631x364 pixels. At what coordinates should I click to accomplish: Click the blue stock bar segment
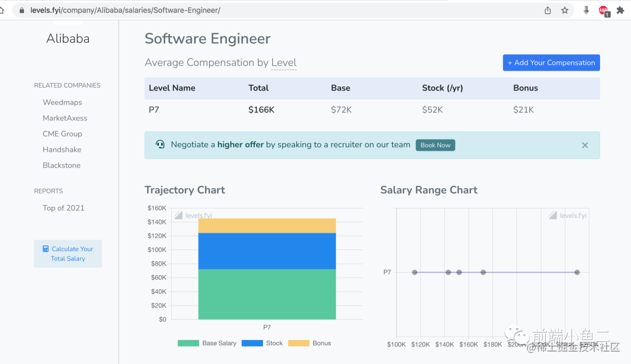[267, 251]
